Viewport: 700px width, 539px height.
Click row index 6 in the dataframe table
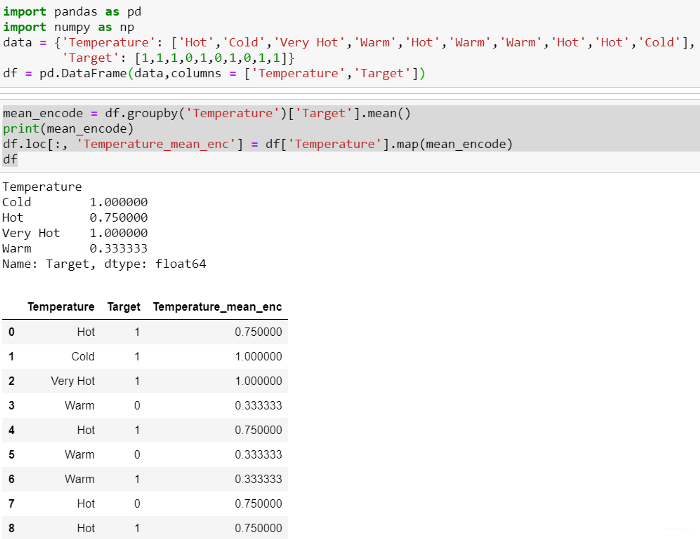click(12, 479)
